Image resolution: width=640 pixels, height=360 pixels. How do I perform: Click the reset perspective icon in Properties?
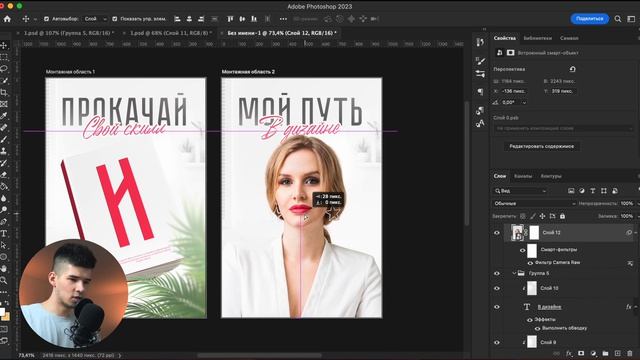572,69
